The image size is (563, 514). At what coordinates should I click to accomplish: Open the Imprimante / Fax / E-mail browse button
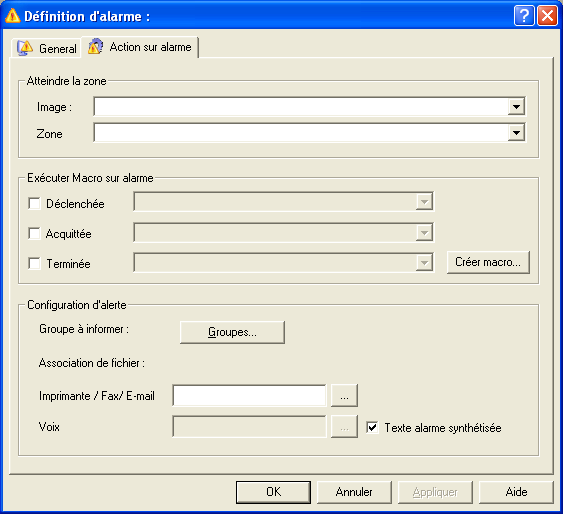click(x=344, y=396)
